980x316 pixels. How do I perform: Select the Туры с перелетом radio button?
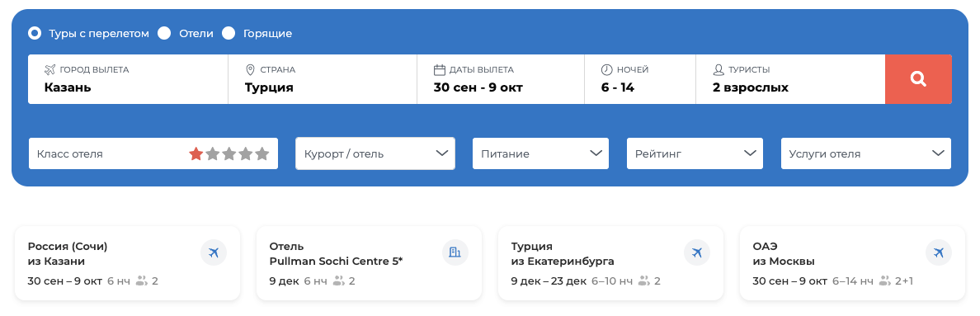coord(35,33)
